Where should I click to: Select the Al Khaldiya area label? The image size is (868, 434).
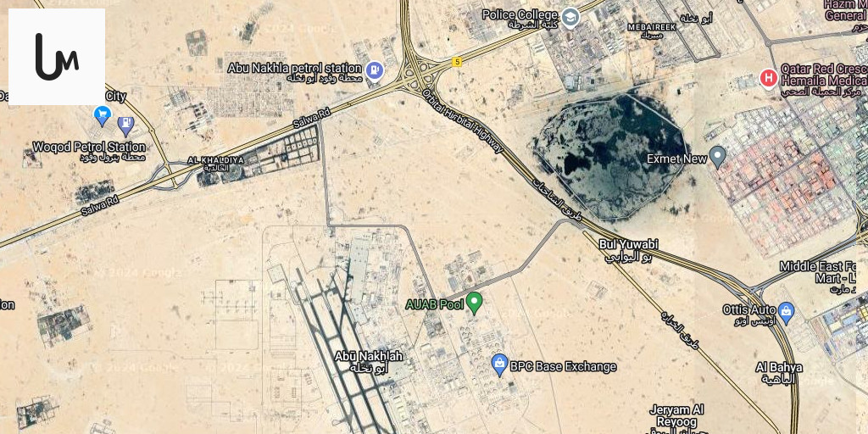216,164
